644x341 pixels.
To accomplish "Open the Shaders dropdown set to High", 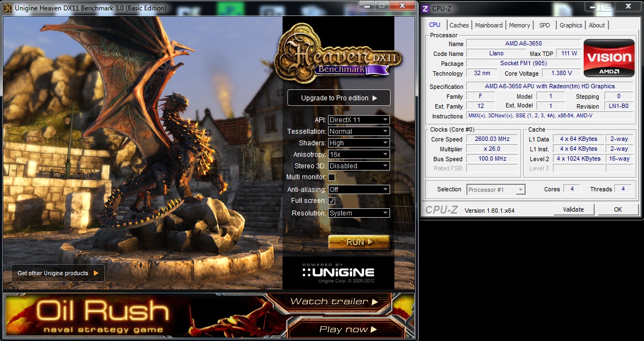I will [359, 143].
